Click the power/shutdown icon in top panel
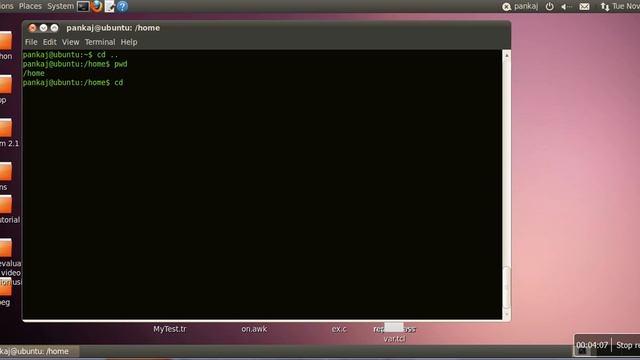Image resolution: width=640 pixels, height=360 pixels. tap(549, 6)
